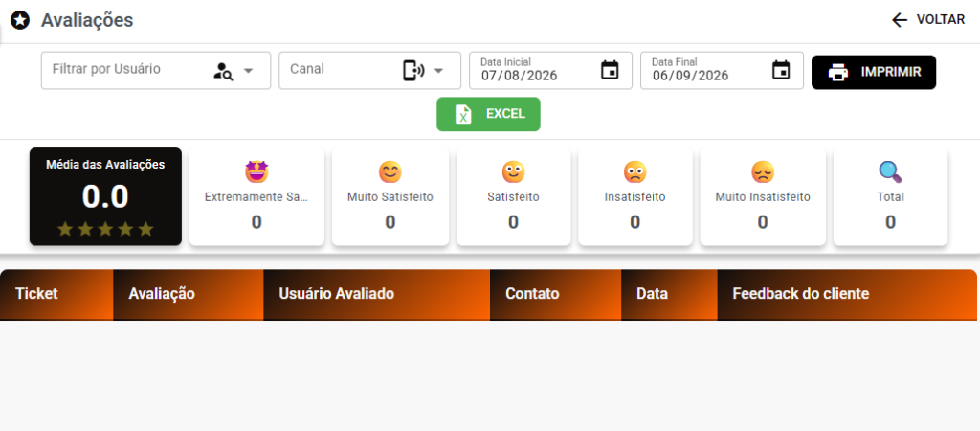The width and height of the screenshot is (980, 431).
Task: Go back using the VOLTAR link
Action: [x=928, y=20]
